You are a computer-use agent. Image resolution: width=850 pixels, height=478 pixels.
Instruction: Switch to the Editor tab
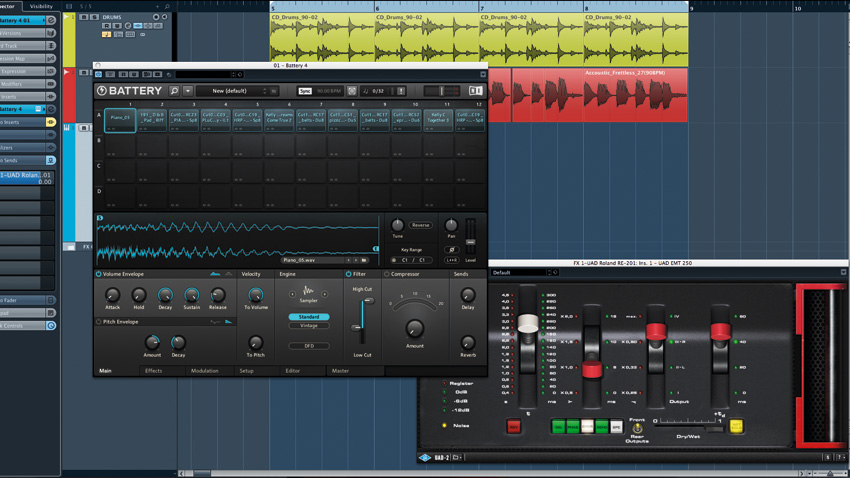[293, 371]
